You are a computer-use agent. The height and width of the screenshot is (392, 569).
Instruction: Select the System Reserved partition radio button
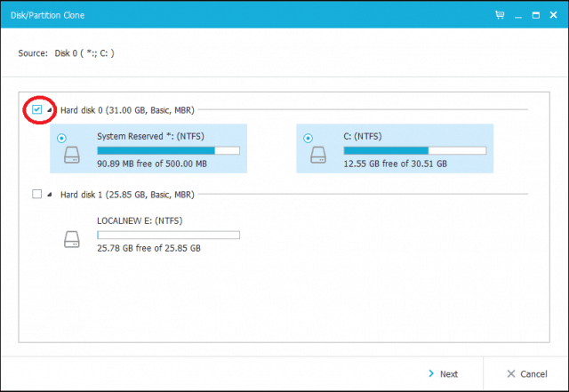pos(61,139)
